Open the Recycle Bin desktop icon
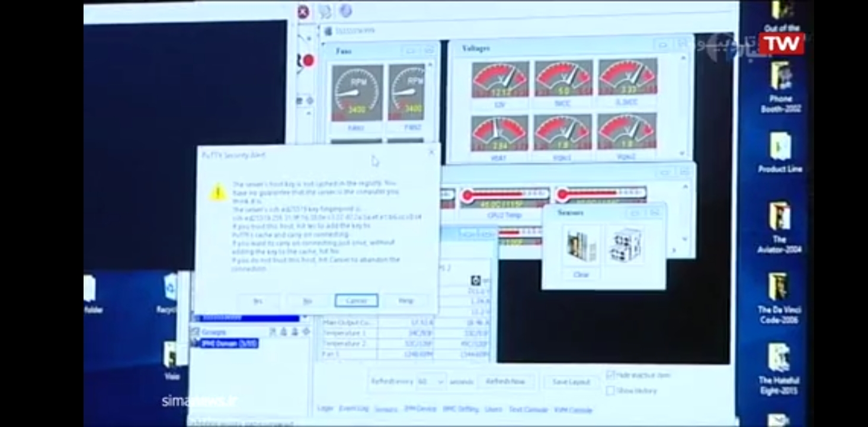This screenshot has height=427, width=868. click(x=169, y=293)
